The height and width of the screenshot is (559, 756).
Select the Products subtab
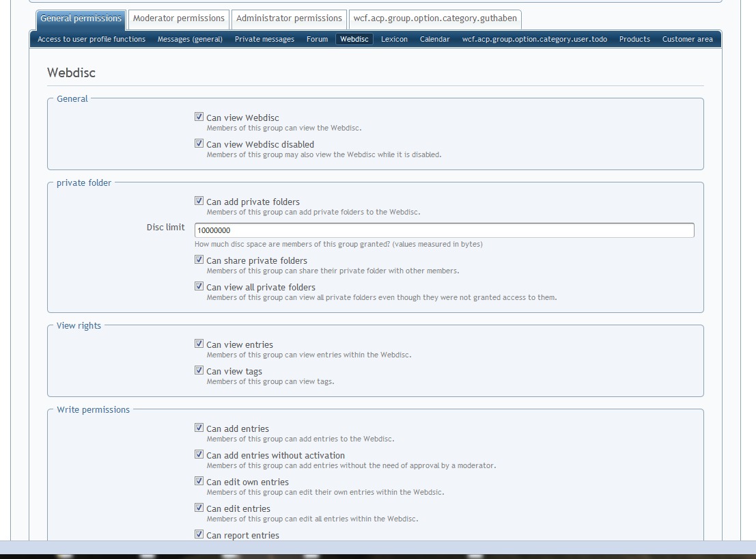coord(634,40)
